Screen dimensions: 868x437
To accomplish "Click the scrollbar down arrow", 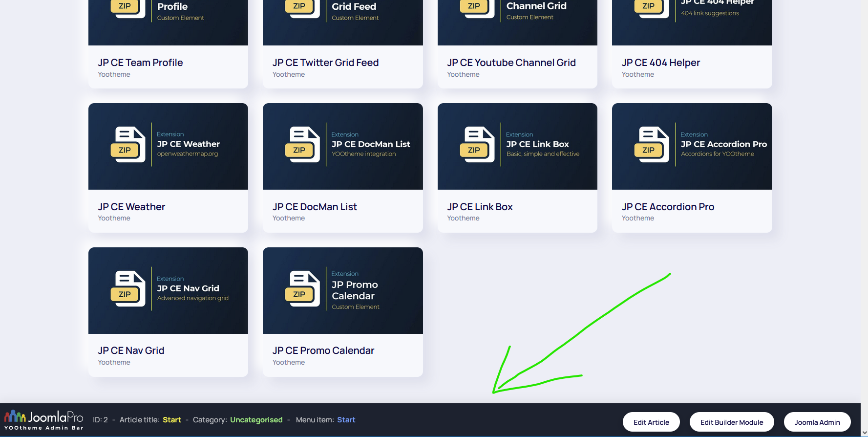I will click(864, 433).
